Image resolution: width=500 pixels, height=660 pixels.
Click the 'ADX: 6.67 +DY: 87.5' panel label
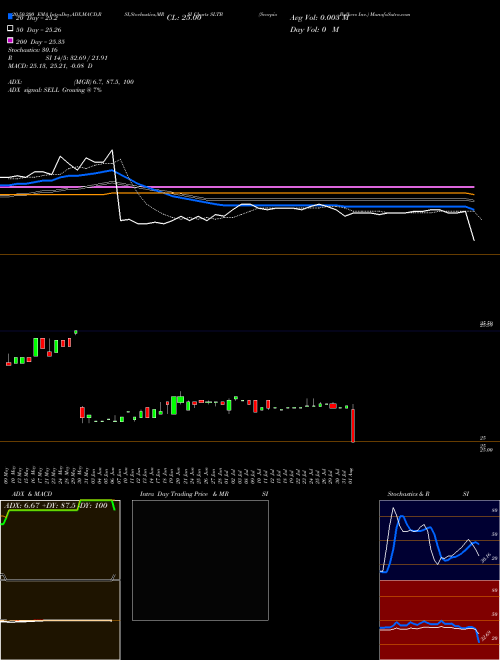(x=40, y=506)
